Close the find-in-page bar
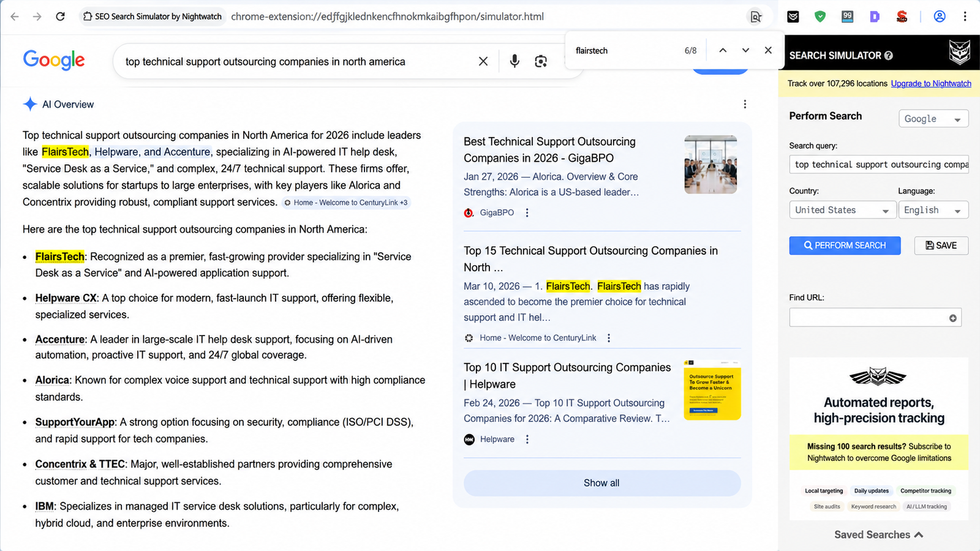 coord(768,50)
